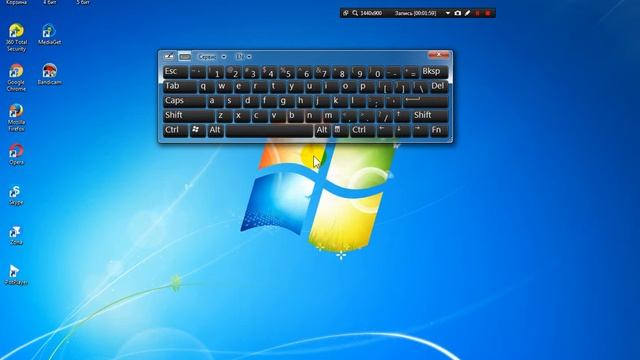
Task: Click the window target icon in recorder bar
Action: tap(346, 13)
